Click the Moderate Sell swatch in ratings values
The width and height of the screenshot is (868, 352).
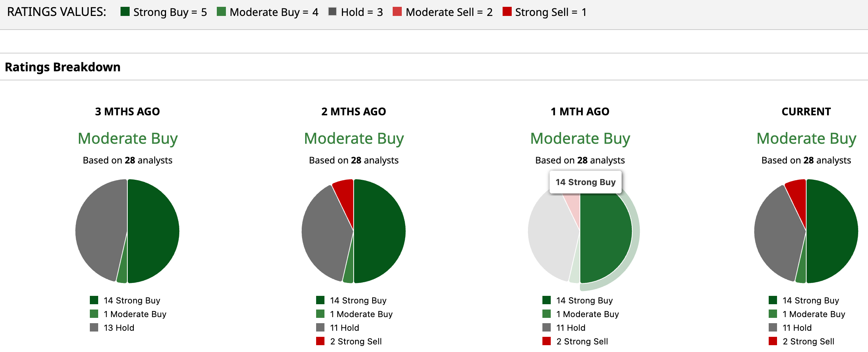pos(397,12)
